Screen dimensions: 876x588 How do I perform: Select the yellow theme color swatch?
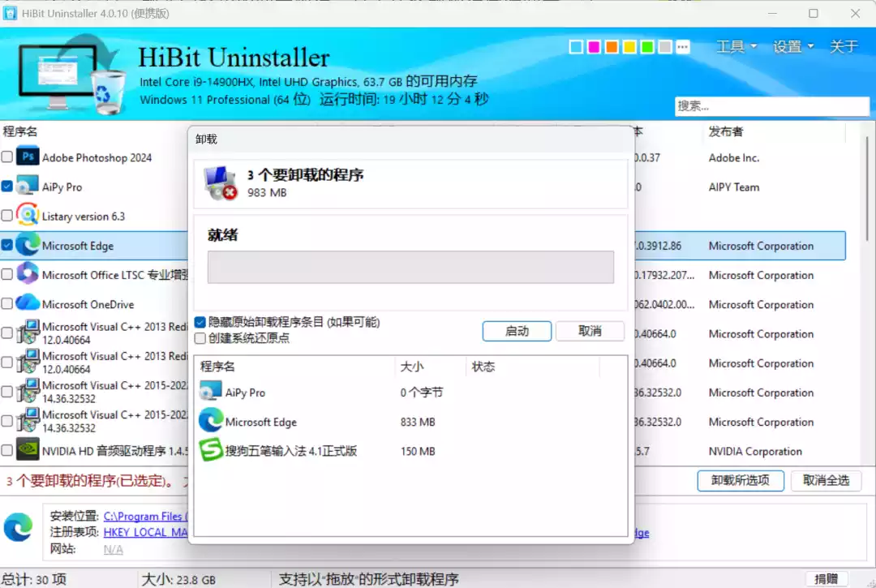click(x=629, y=47)
